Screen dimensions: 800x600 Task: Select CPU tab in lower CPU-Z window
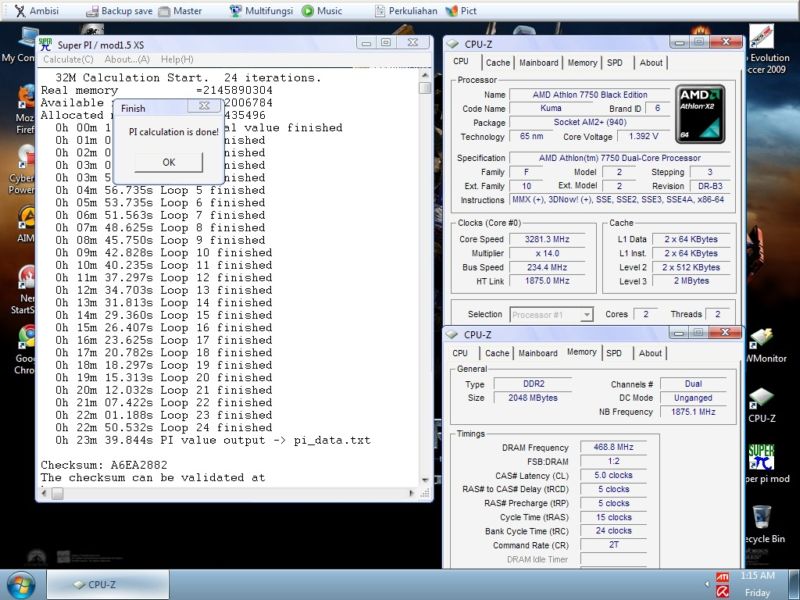[460, 353]
